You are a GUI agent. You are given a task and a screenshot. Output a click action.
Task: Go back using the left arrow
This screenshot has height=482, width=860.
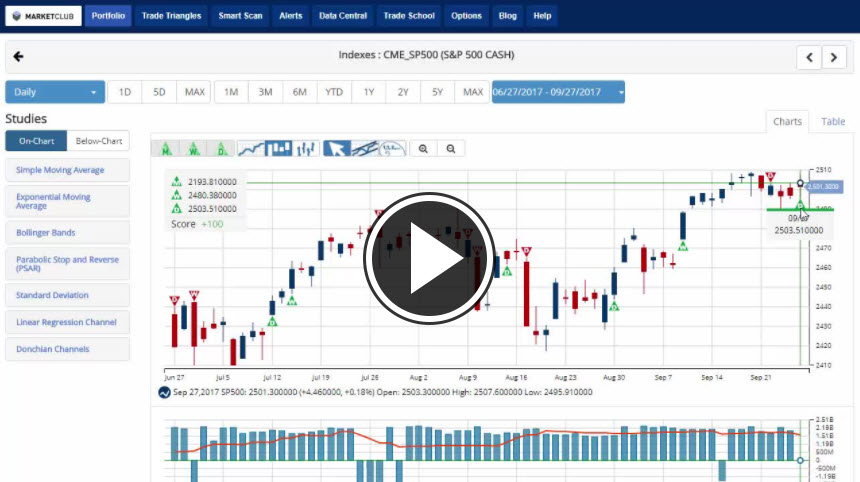point(18,56)
